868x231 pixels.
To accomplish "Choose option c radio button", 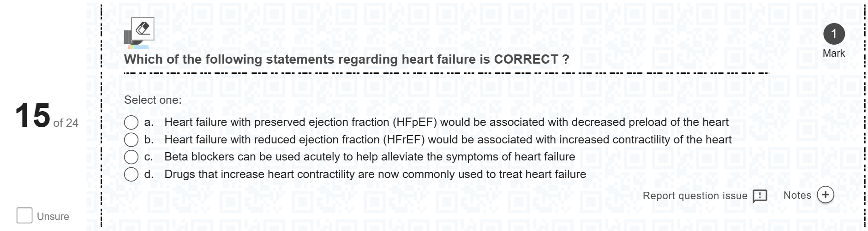I will 131,157.
